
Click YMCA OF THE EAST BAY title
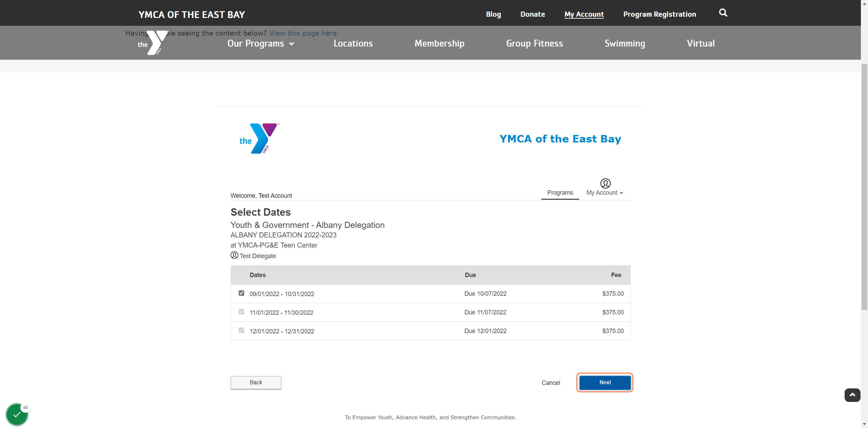tap(192, 15)
